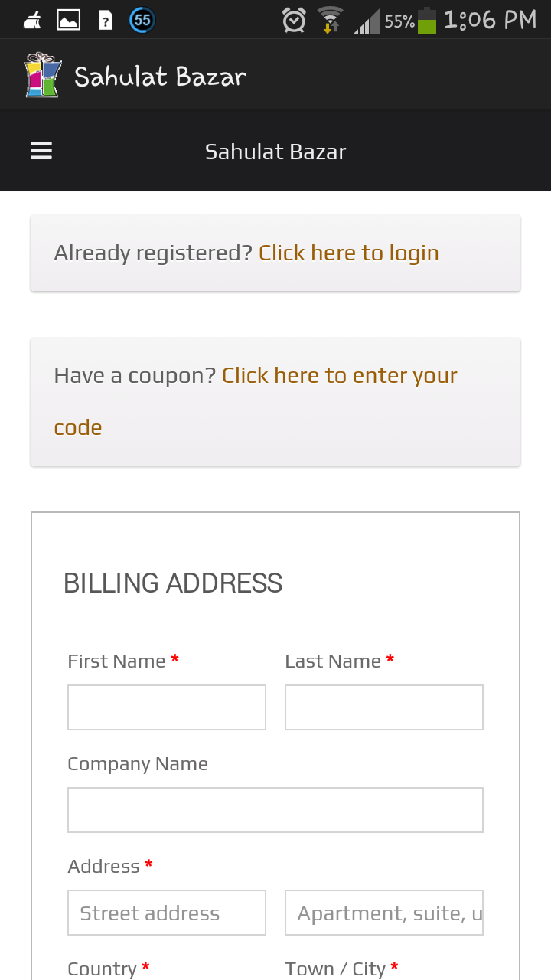This screenshot has width=551, height=980.
Task: Tap the Apartment, suite input field
Action: coord(384,913)
